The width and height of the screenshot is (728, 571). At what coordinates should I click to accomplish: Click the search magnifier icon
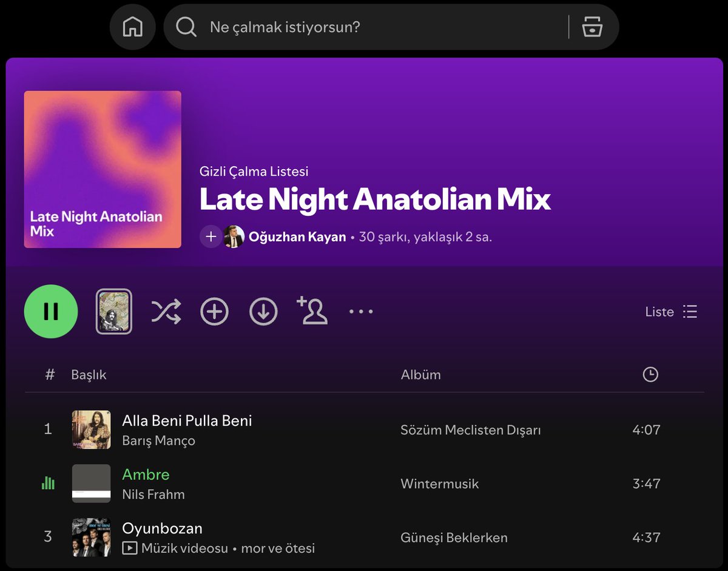coord(186,27)
